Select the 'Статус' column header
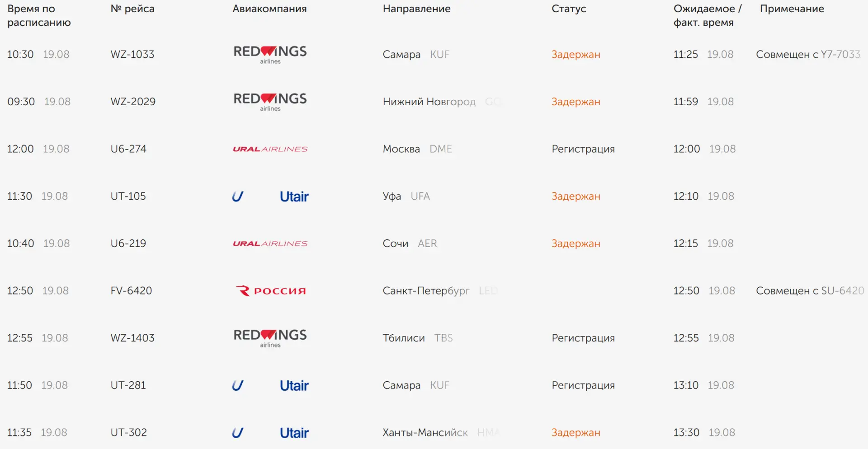The height and width of the screenshot is (449, 868). 569,9
